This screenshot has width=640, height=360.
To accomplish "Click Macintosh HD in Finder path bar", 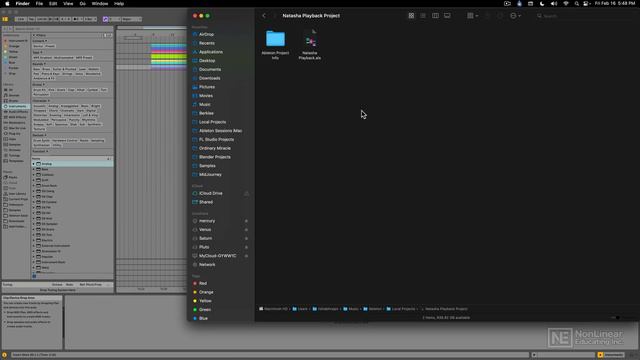I will coord(273,309).
